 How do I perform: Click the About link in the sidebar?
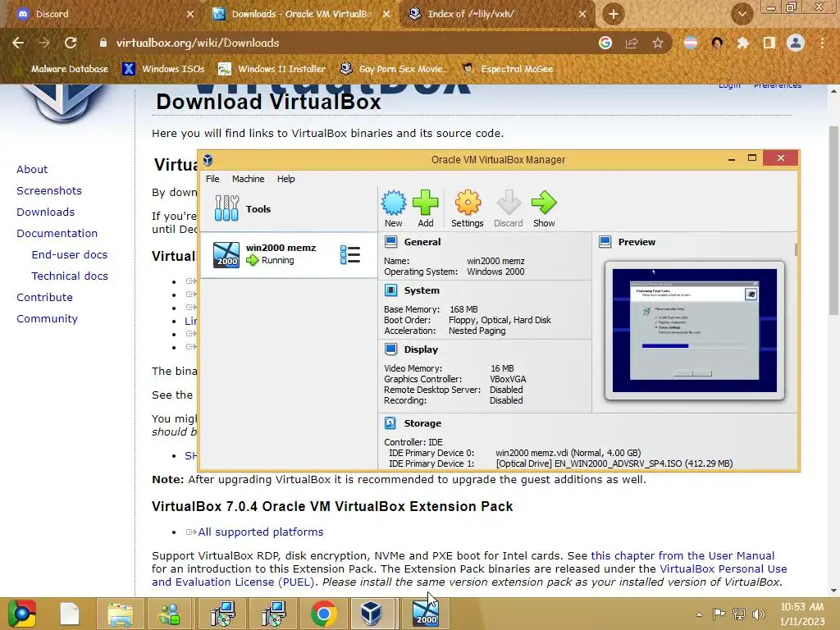[32, 169]
